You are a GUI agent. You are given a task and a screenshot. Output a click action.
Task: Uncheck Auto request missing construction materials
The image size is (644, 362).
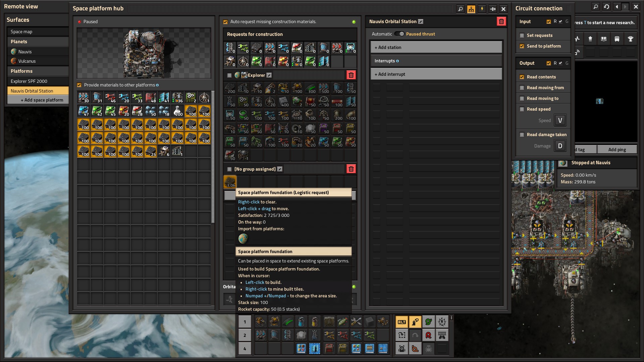(225, 22)
